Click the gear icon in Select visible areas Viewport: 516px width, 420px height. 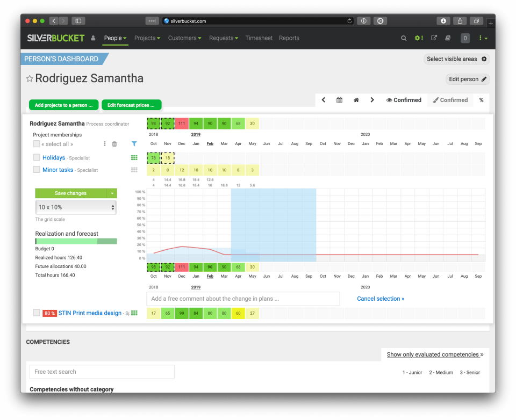tap(484, 59)
